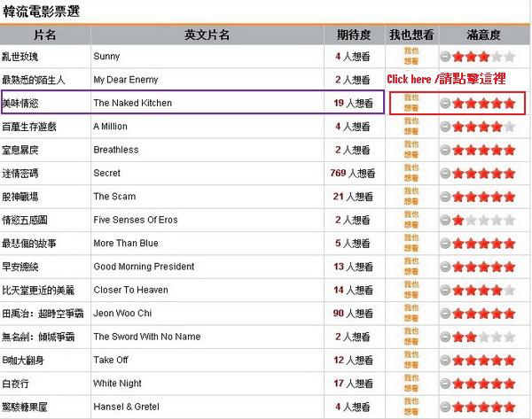Click gray clear-rating icon for The Scam
Screen dimensions: 532x419
coord(445,197)
